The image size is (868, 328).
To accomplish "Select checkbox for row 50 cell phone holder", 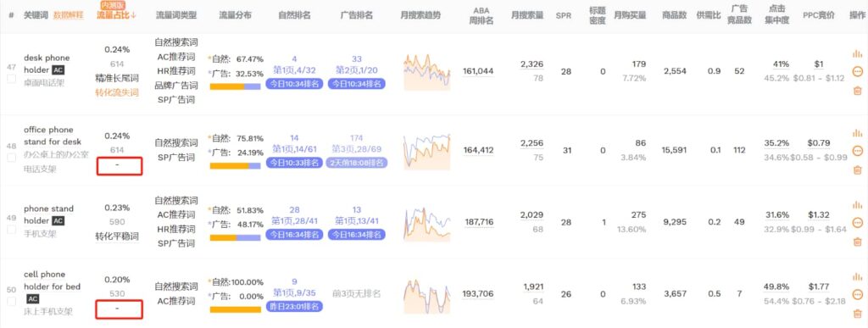I will pyautogui.click(x=11, y=302).
